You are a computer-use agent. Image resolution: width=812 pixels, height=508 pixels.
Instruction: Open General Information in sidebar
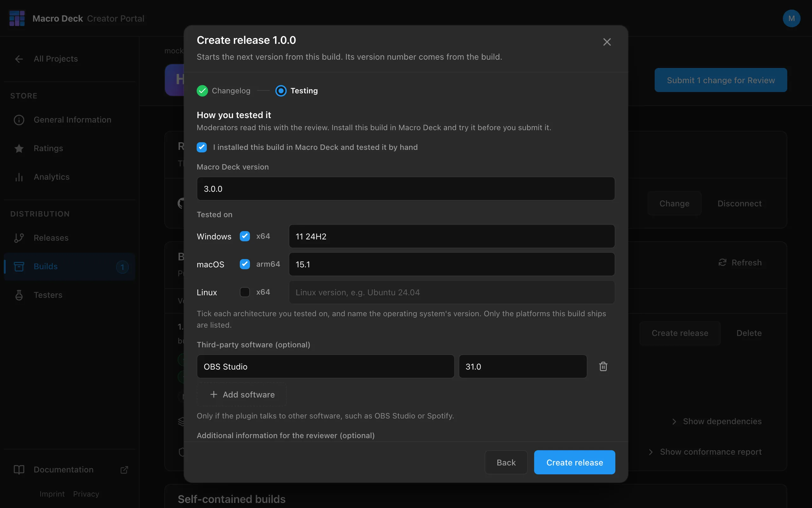pyautogui.click(x=69, y=120)
